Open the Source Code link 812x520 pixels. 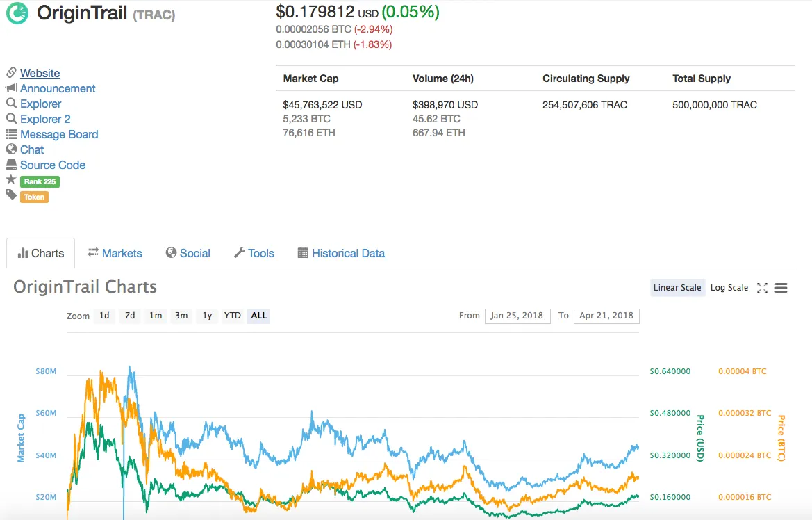pos(53,165)
